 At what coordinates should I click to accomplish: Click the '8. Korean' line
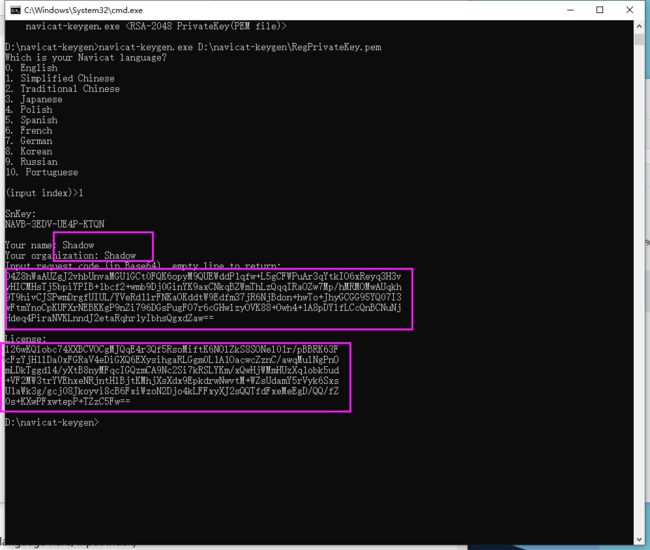pyautogui.click(x=29, y=151)
